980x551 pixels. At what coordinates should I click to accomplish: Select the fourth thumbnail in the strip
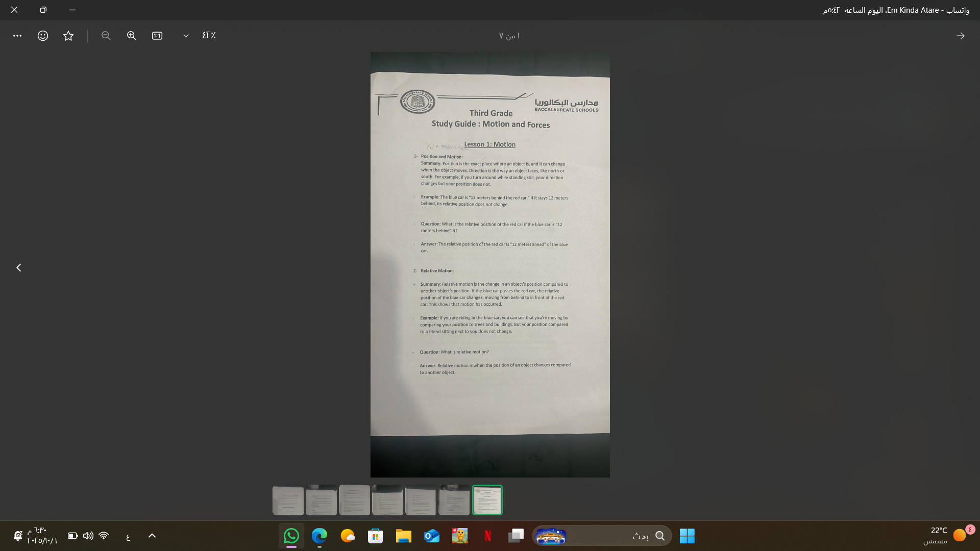coord(387,499)
